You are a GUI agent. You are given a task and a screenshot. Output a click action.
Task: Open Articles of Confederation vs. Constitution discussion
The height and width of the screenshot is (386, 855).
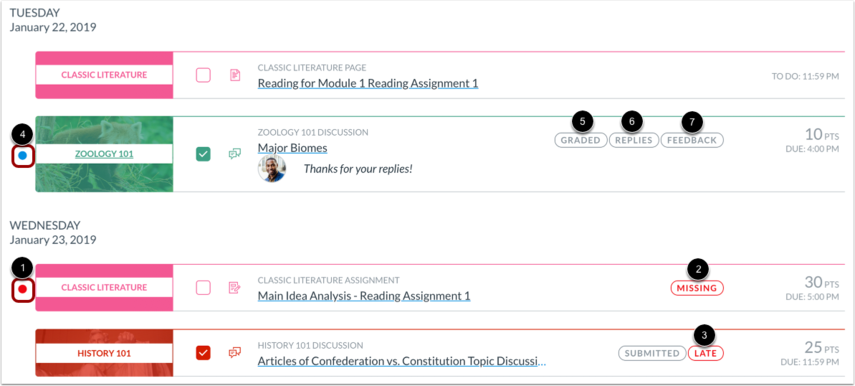coord(402,361)
